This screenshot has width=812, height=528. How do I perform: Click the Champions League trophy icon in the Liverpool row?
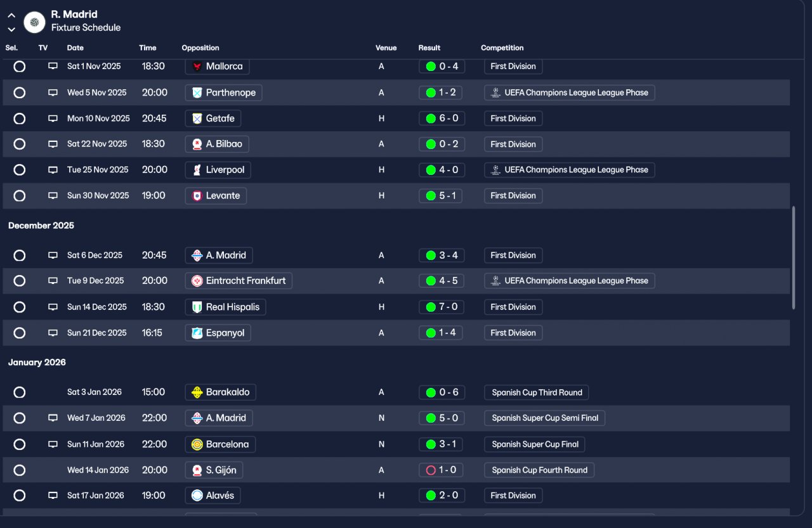(495, 170)
